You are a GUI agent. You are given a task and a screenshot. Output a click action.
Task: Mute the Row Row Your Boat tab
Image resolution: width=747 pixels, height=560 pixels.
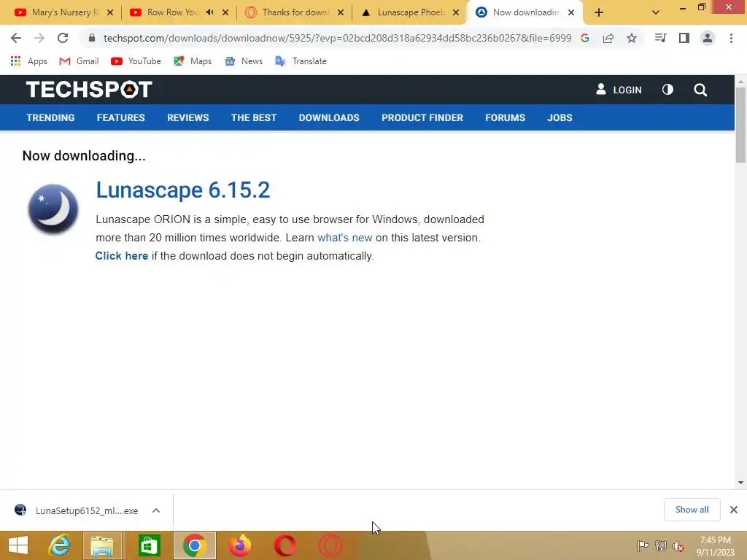point(210,12)
